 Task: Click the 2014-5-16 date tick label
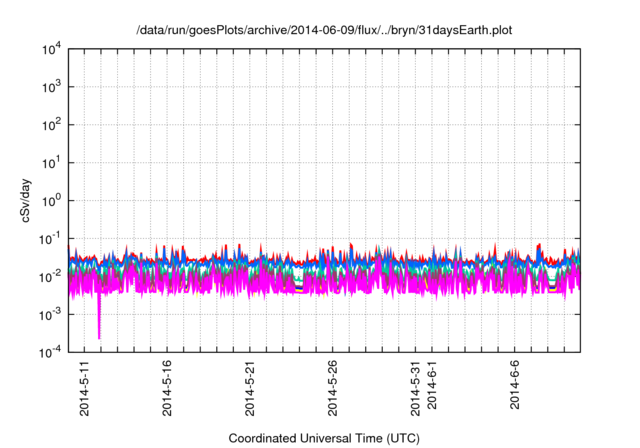tap(167, 388)
